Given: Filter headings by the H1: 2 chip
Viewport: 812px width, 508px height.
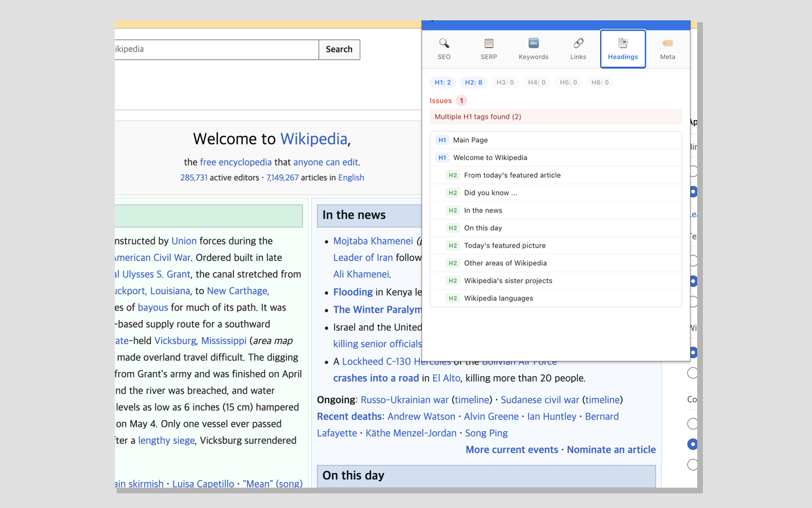Looking at the screenshot, I should tap(443, 82).
